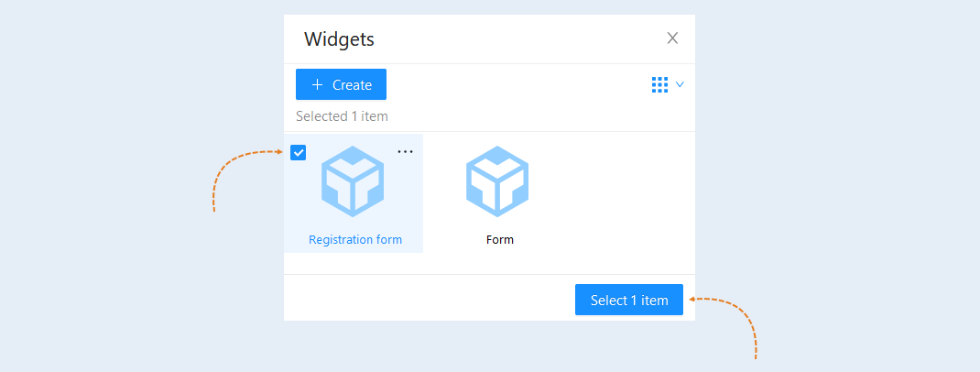Viewport: 980px width, 372px height.
Task: Click the Form widget name label
Action: coord(500,239)
